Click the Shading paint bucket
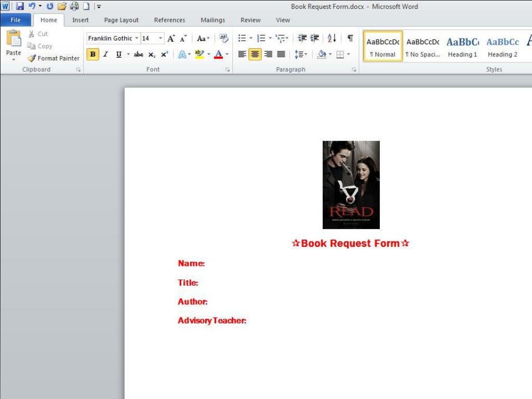 [321, 54]
